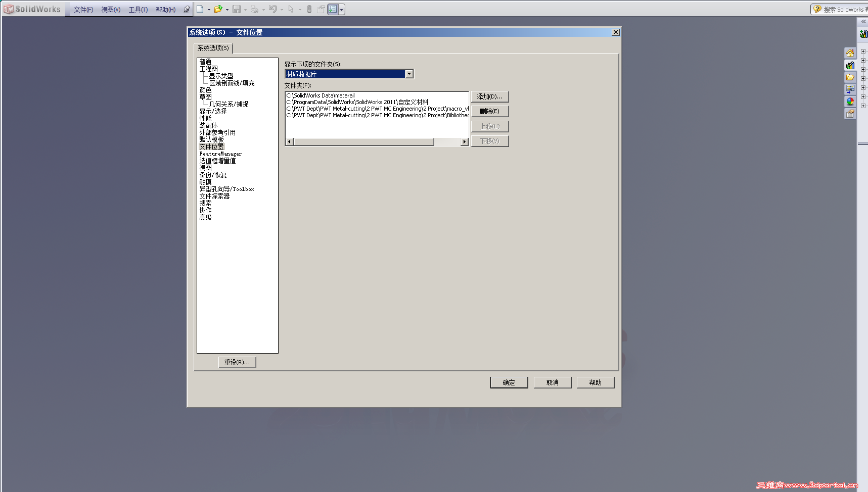868x492 pixels.
Task: Select 备份/恢复 in options tree
Action: point(213,175)
